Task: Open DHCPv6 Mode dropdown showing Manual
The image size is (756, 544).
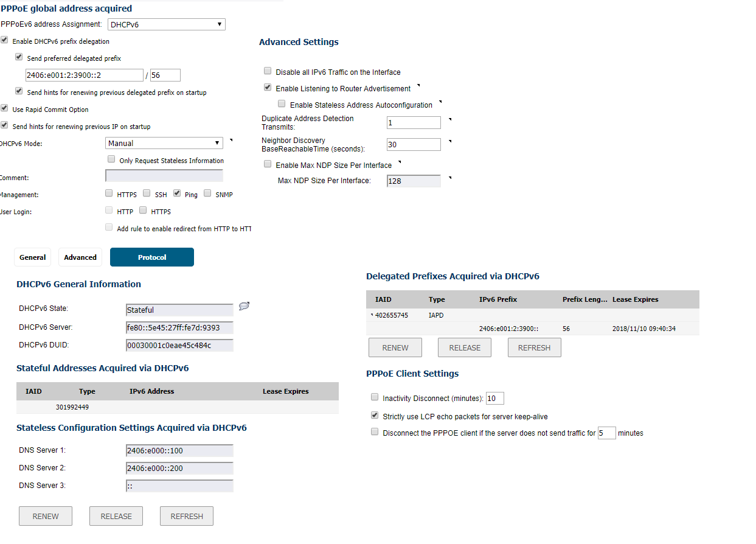Action: (164, 143)
